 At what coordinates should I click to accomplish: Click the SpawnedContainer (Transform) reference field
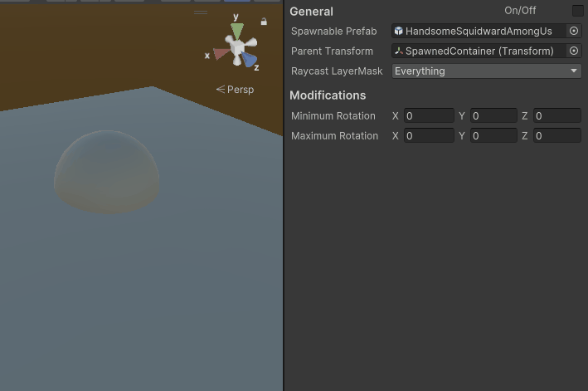tap(478, 51)
